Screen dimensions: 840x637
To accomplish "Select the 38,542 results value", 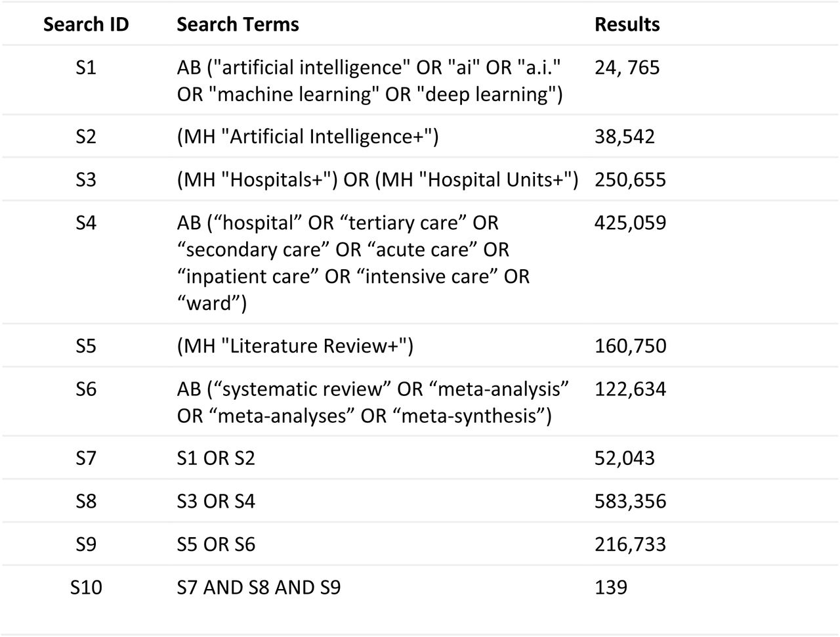I will tap(624, 137).
